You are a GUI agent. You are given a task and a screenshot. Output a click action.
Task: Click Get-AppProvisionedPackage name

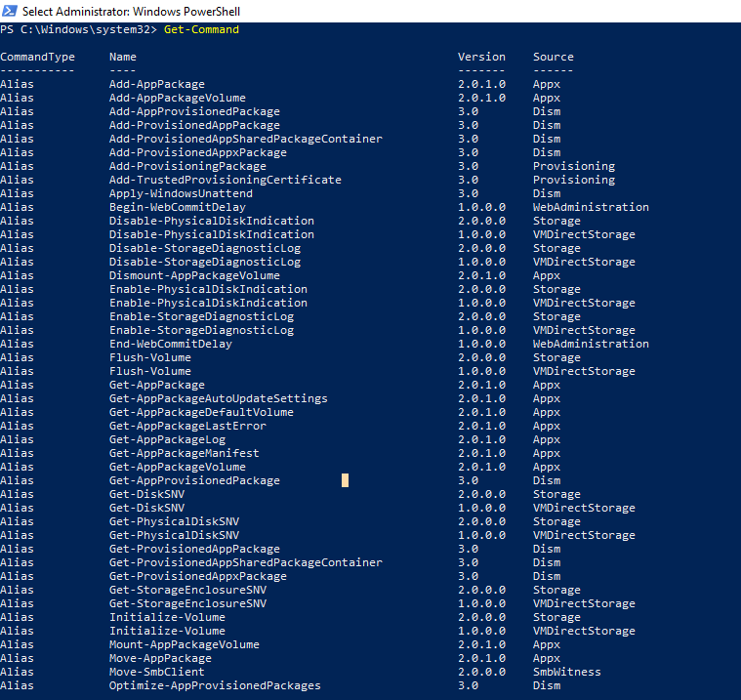(x=194, y=480)
